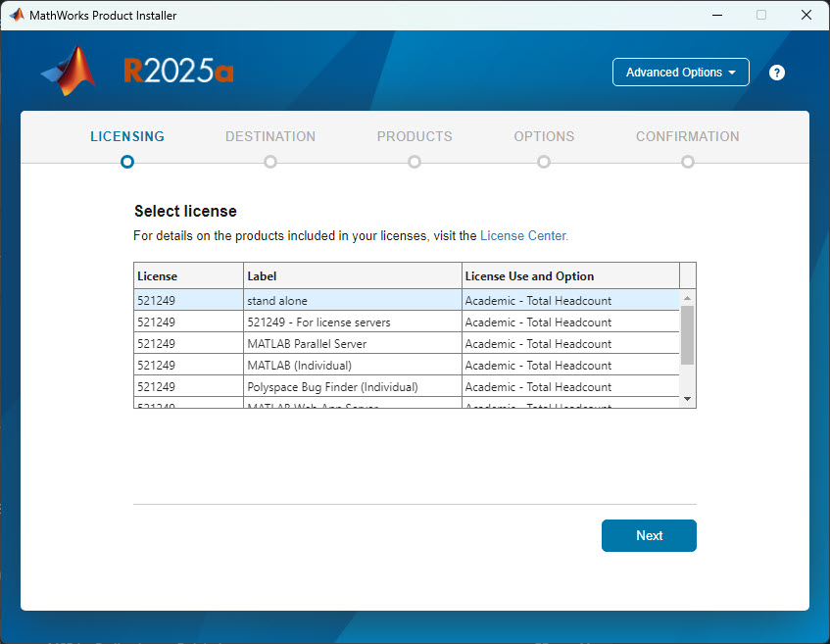Pick the "MATLAB (Individual)" license label
The height and width of the screenshot is (644, 830).
[300, 366]
